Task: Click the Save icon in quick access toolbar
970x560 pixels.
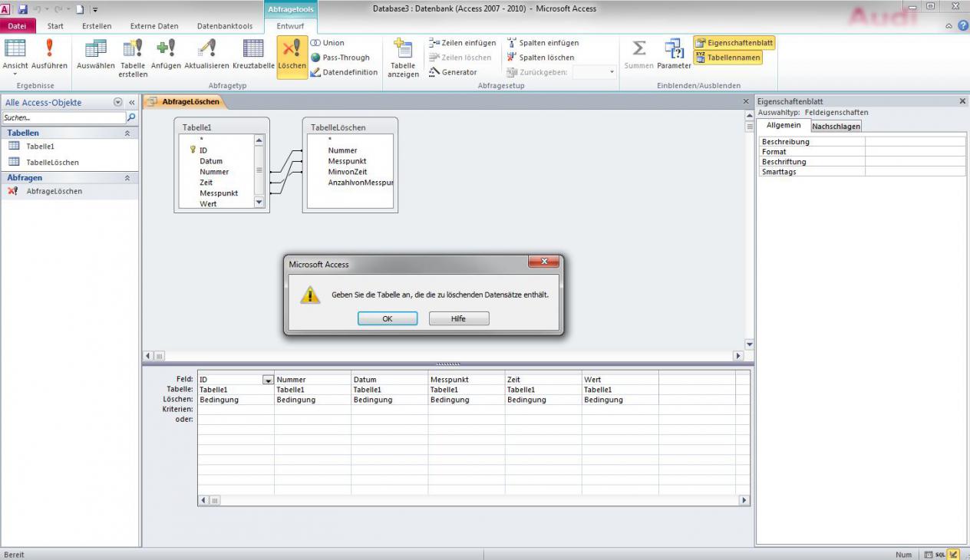Action: pos(22,8)
